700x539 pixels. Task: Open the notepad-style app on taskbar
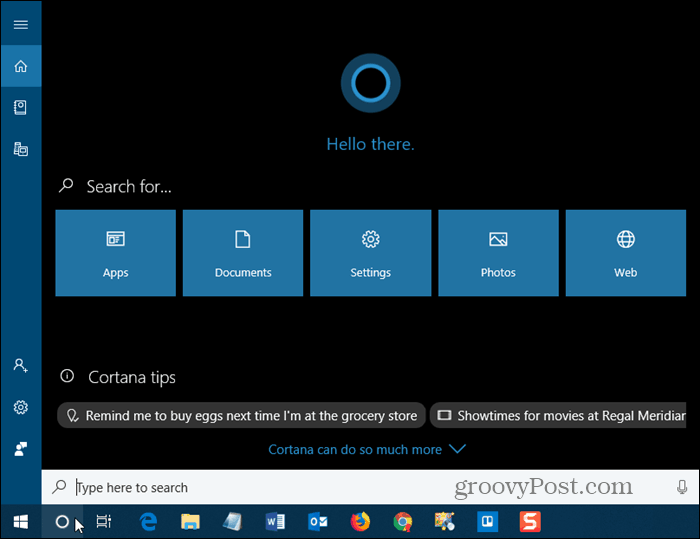click(233, 522)
